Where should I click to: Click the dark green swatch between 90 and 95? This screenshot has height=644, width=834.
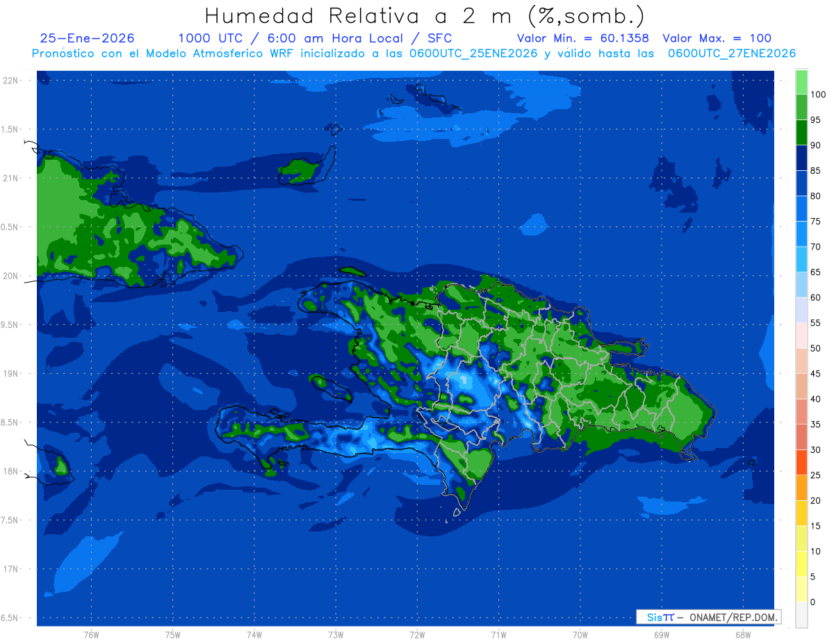(x=801, y=133)
